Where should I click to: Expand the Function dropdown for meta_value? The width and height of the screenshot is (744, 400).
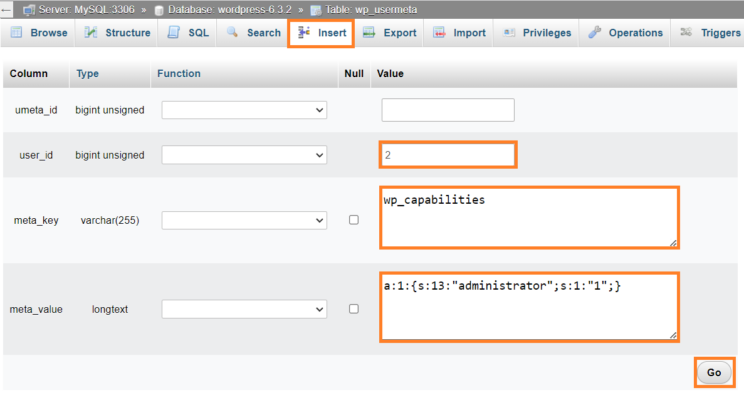click(244, 309)
